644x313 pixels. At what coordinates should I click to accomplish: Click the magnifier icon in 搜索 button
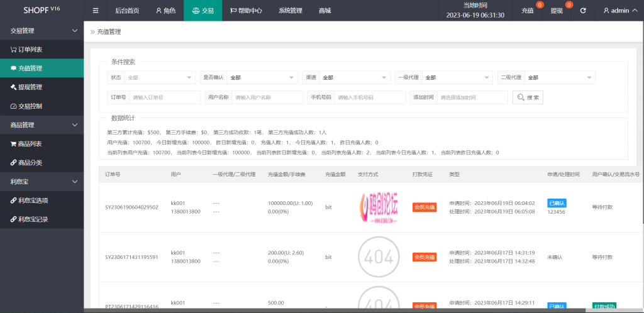pyautogui.click(x=521, y=97)
